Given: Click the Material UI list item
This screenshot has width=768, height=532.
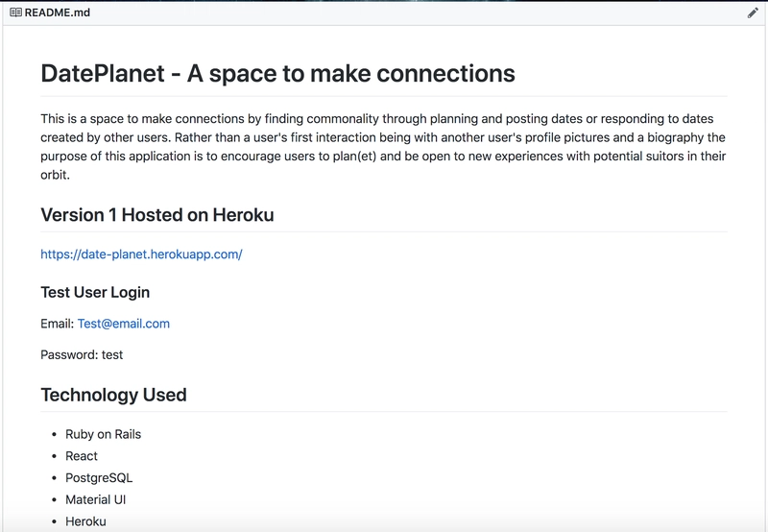Looking at the screenshot, I should click(95, 499).
